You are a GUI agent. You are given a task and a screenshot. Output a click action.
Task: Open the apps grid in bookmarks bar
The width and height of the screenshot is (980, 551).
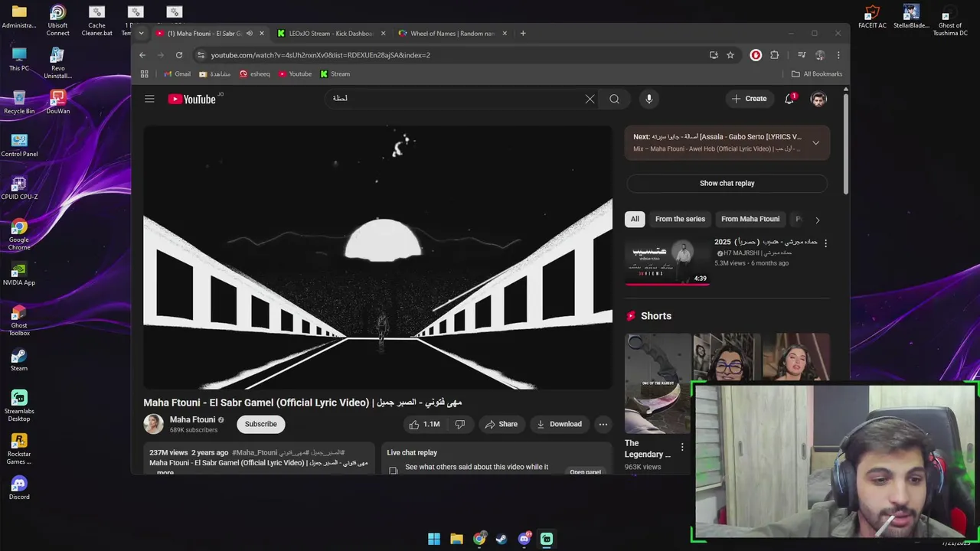pyautogui.click(x=144, y=74)
